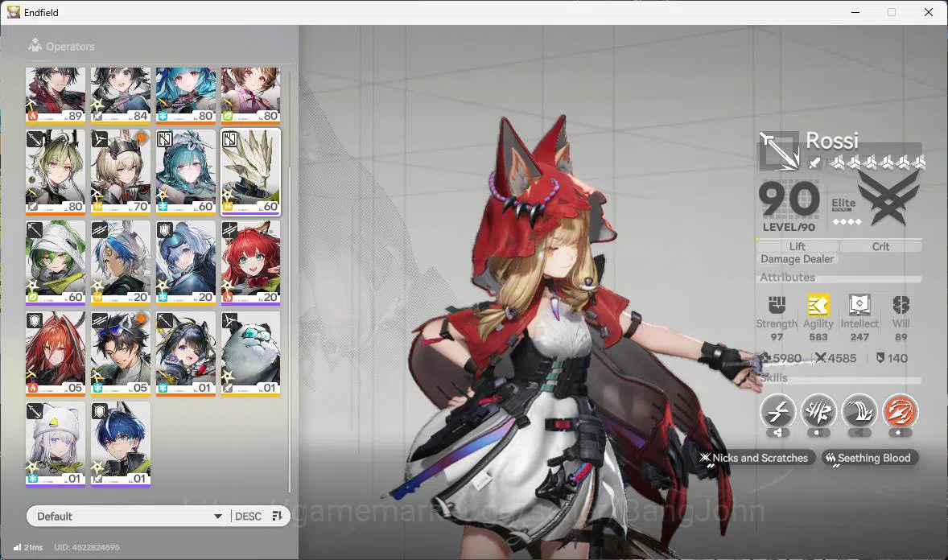Open the Operators panel header icon
Viewport: 948px width, 560px height.
[x=35, y=45]
